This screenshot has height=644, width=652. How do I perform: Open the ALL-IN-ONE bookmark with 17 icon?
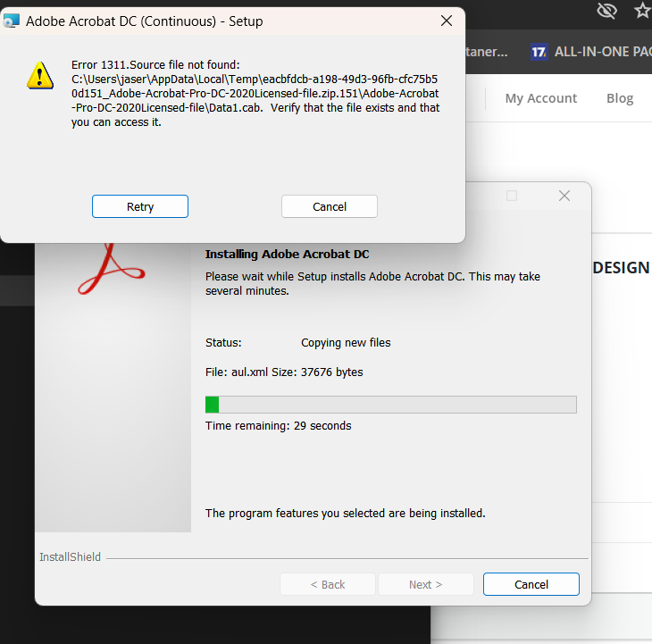point(589,52)
